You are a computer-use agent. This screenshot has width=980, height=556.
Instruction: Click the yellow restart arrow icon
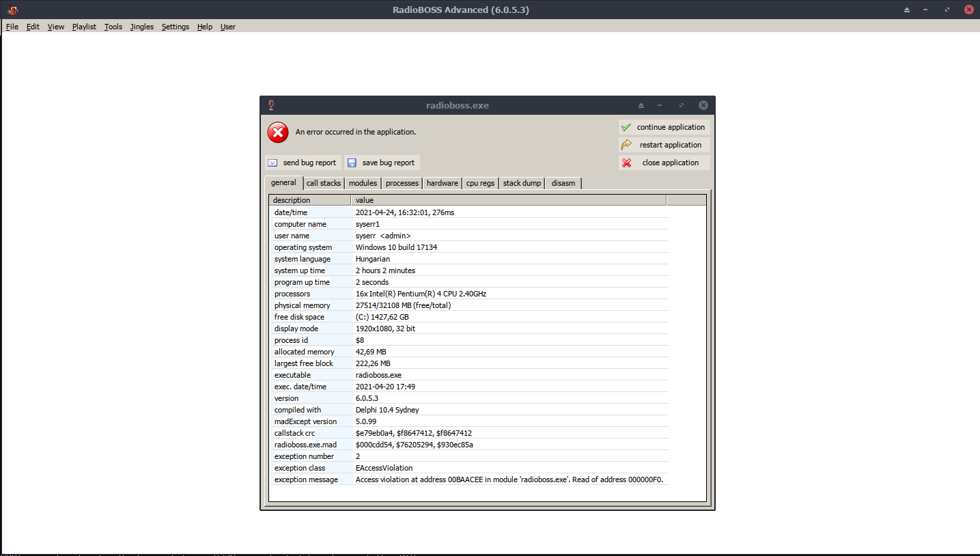(626, 145)
